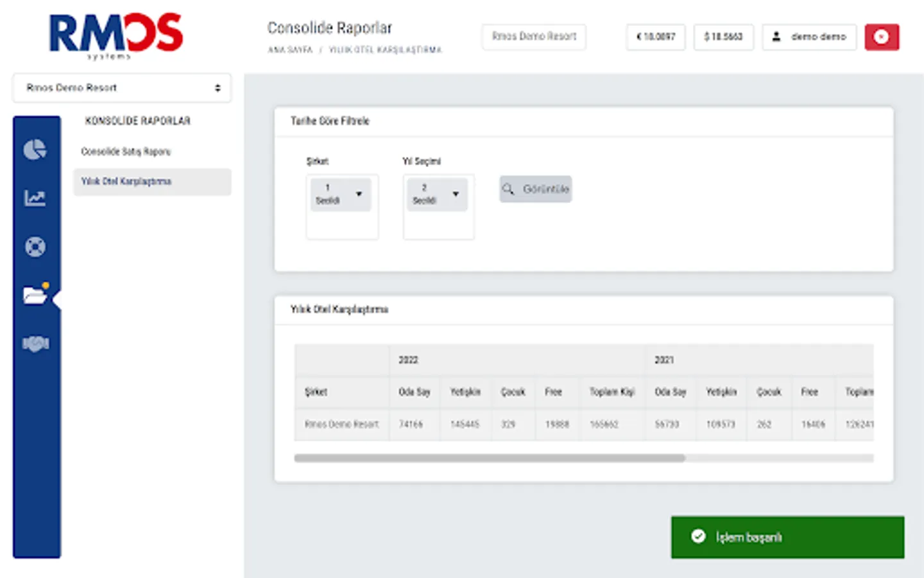Click the 2022 Free column header
Screen dimensions: 924x578
click(x=558, y=392)
